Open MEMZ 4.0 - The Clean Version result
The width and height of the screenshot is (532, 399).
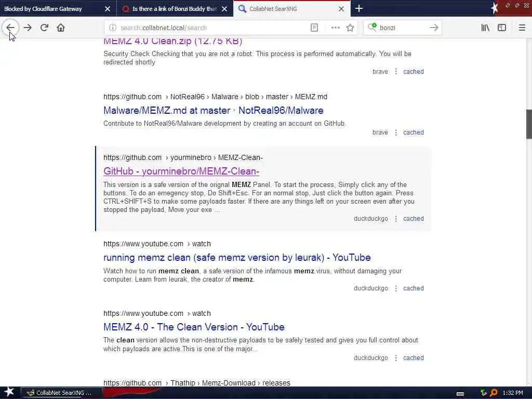[x=194, y=327]
